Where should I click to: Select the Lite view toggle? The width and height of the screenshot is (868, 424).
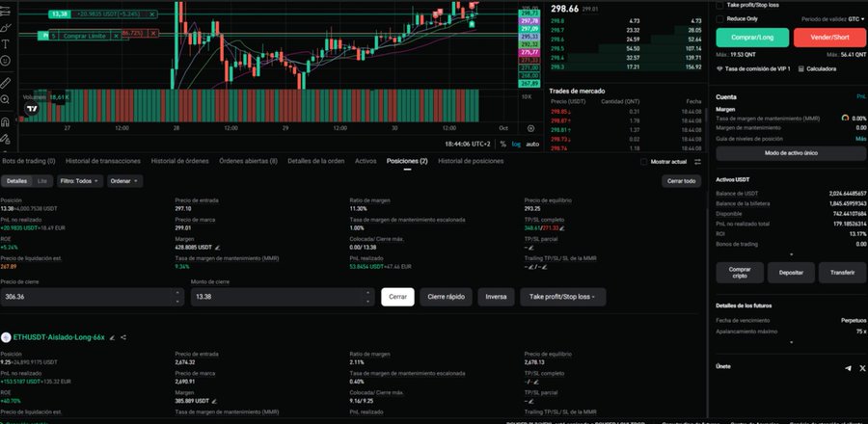click(42, 181)
